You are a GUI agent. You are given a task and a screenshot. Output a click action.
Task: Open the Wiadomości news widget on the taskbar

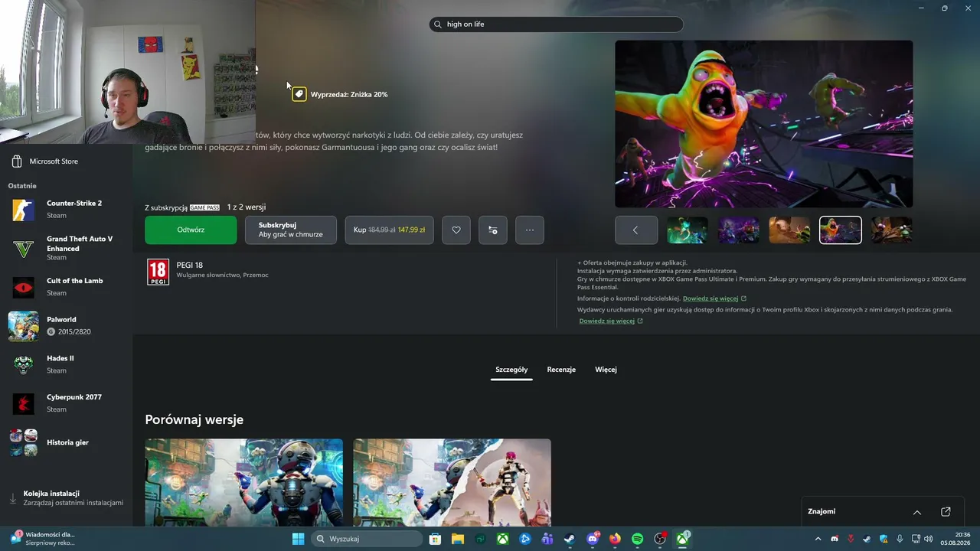coord(44,539)
